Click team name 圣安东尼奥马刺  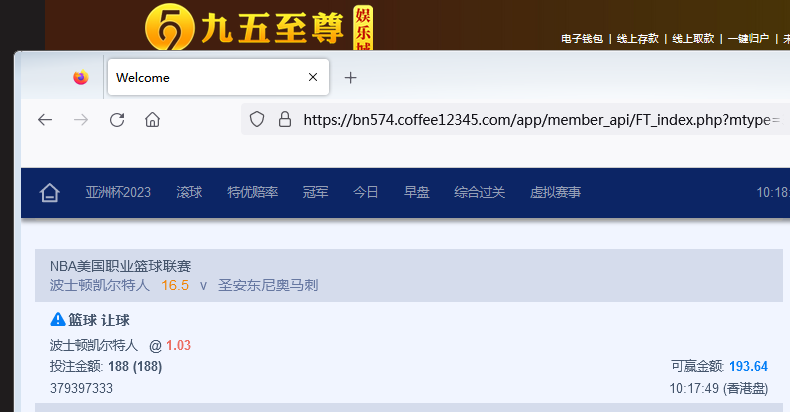(268, 285)
